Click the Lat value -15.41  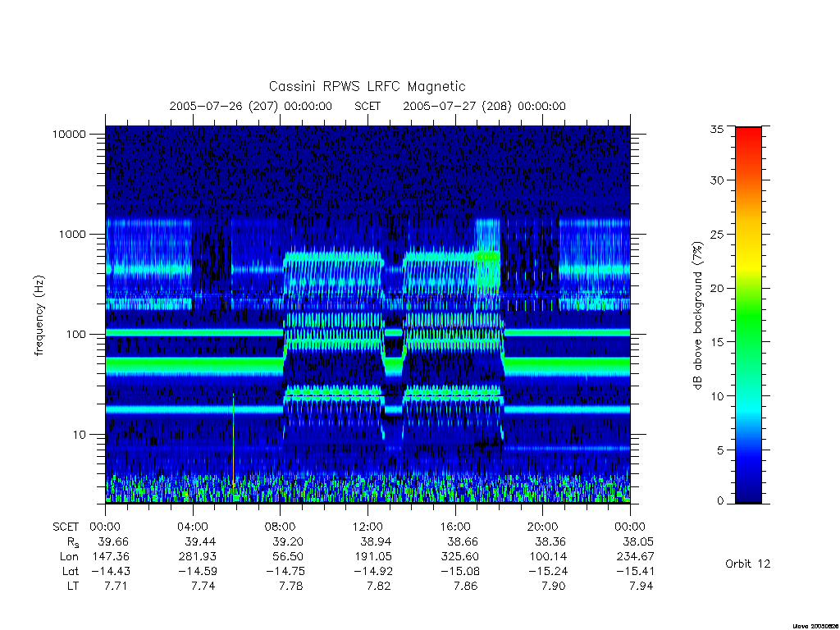[636, 571]
